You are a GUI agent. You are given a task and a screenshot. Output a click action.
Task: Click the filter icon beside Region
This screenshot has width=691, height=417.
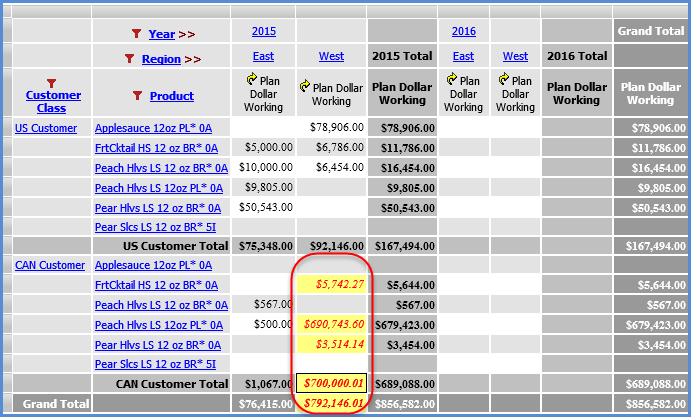point(128,59)
